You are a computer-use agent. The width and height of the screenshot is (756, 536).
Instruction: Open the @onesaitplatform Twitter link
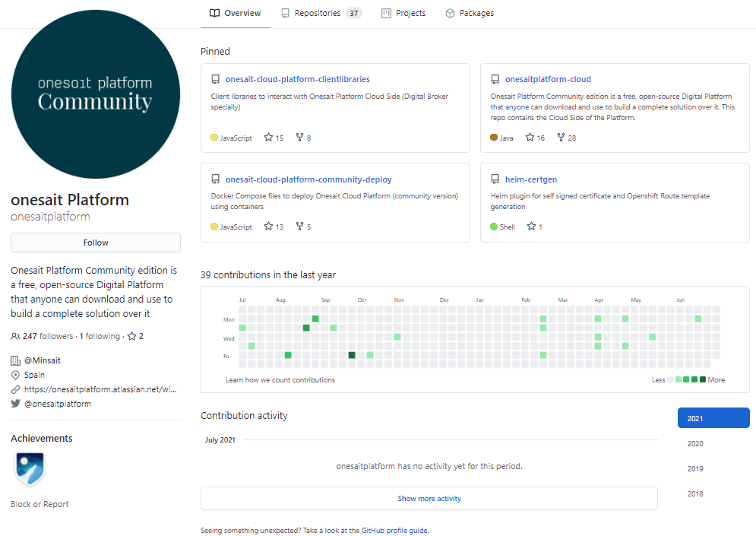tap(58, 404)
